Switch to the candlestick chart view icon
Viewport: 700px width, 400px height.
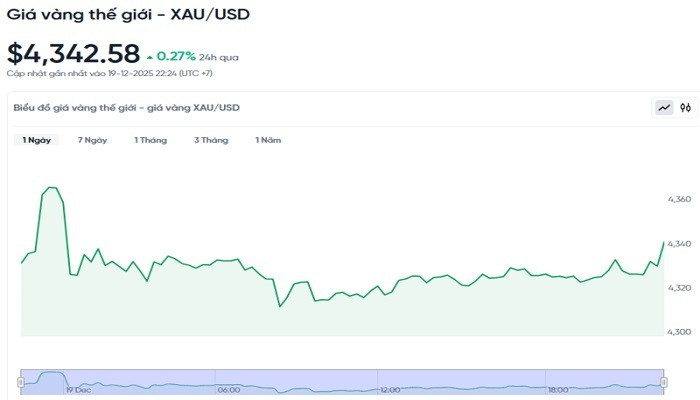pos(686,108)
